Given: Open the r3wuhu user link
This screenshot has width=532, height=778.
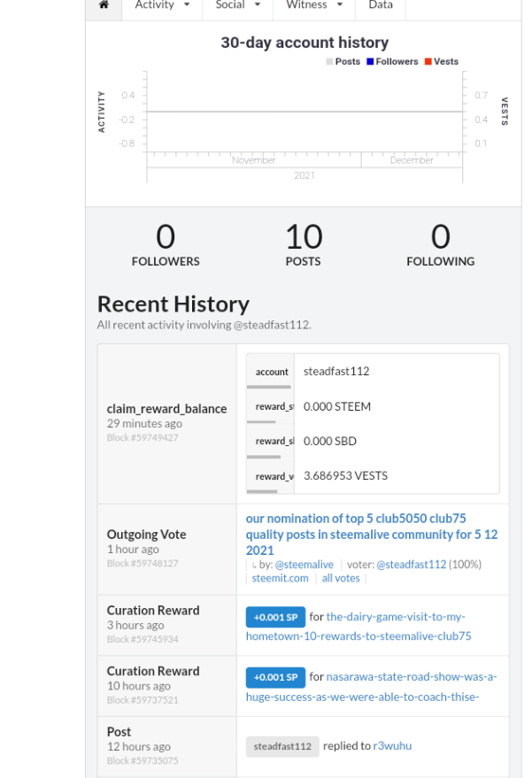Looking at the screenshot, I should coord(392,746).
